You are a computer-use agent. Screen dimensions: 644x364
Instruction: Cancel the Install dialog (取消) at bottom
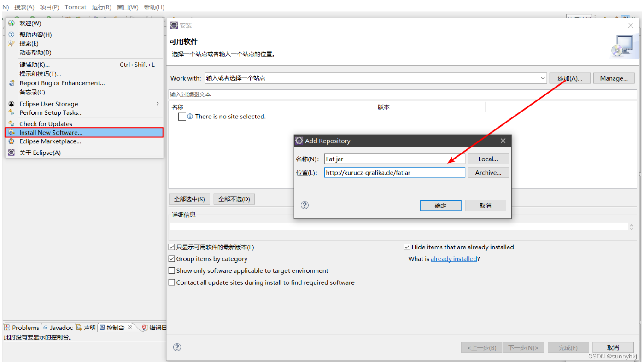613,347
